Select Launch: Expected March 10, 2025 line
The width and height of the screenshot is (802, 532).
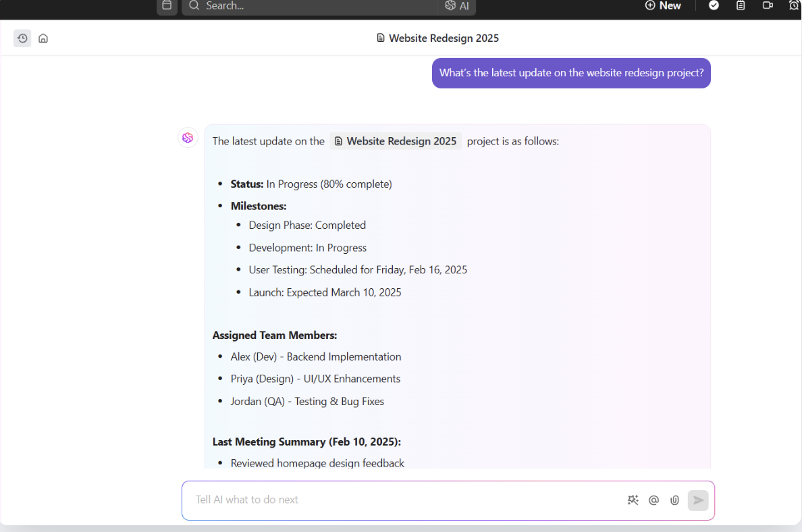coord(325,292)
